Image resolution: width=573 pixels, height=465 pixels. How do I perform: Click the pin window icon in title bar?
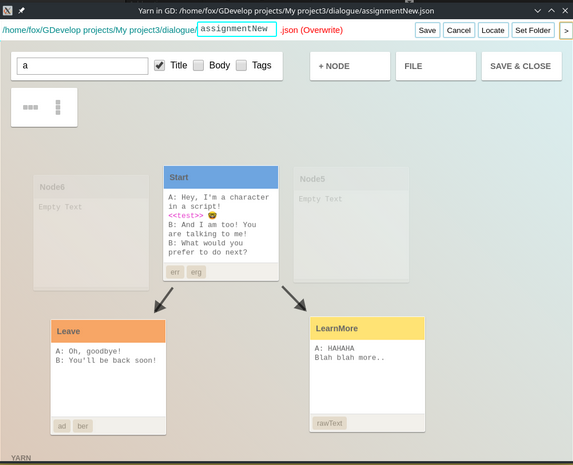pos(22,11)
